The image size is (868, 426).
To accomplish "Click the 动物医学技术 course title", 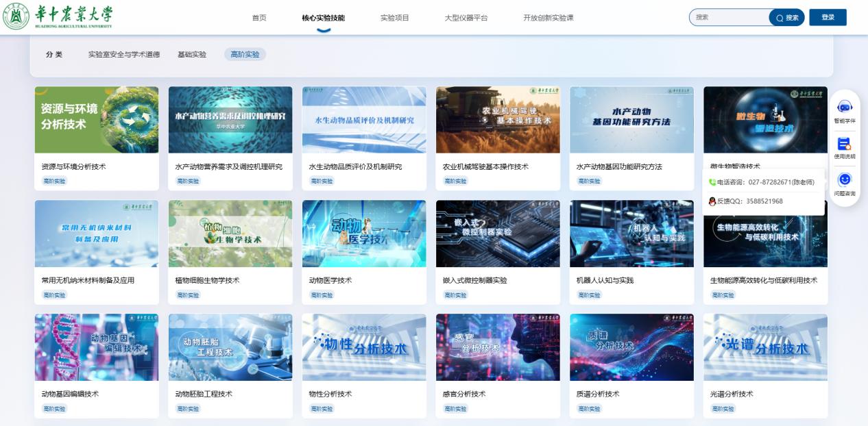I will point(330,280).
